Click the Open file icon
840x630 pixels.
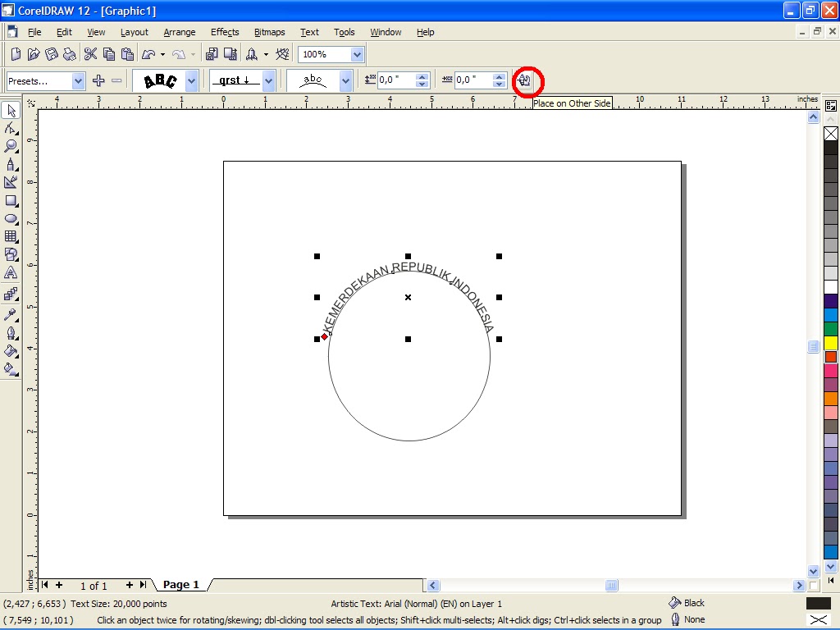click(34, 54)
